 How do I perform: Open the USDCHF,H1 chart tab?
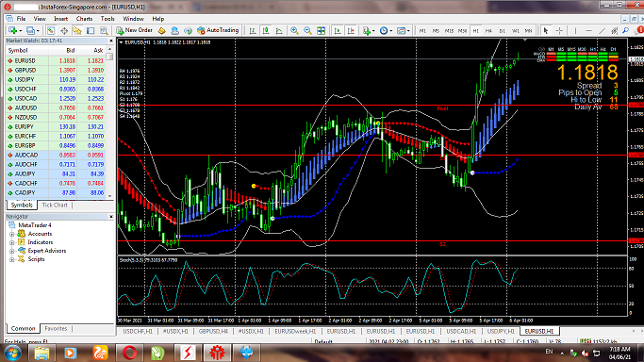(138, 331)
